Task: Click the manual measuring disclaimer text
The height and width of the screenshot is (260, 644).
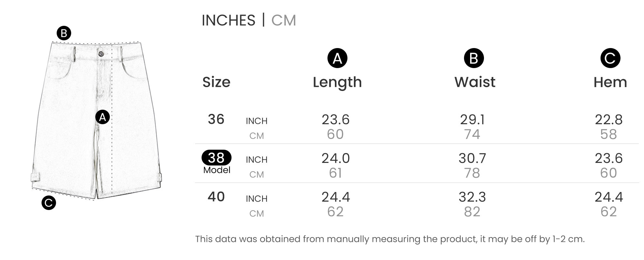Action: pyautogui.click(x=390, y=239)
